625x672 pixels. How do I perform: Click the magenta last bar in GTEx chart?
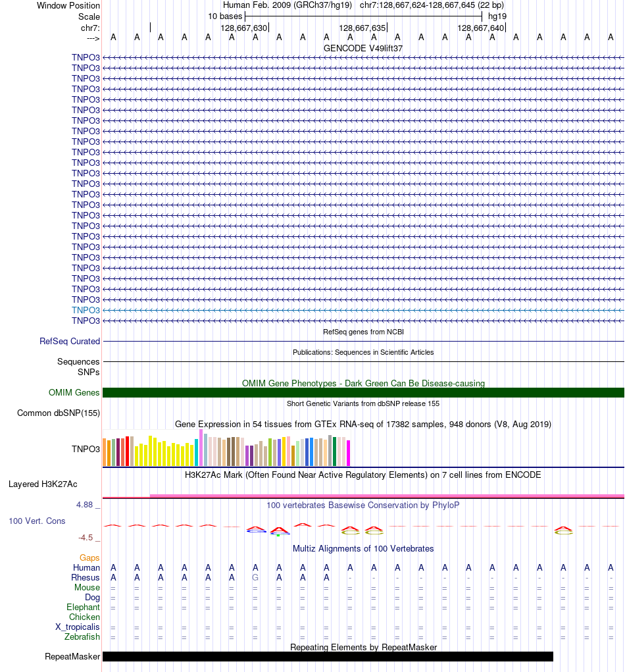[x=348, y=453]
